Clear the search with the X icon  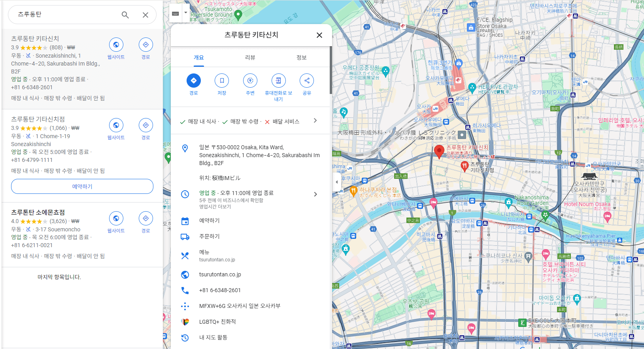coord(145,15)
